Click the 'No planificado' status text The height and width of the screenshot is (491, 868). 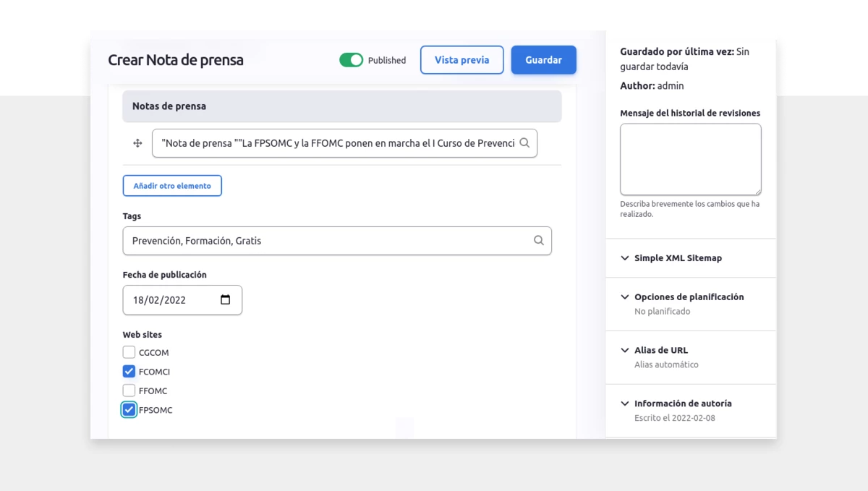[663, 312]
